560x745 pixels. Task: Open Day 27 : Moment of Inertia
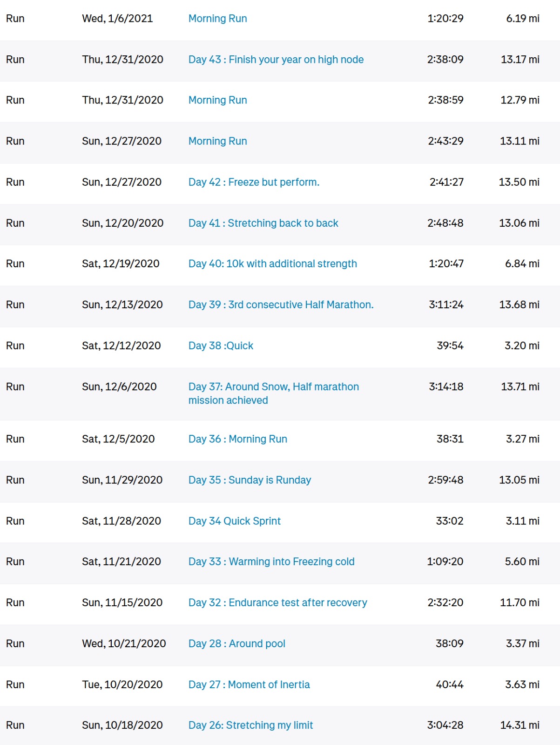(249, 684)
